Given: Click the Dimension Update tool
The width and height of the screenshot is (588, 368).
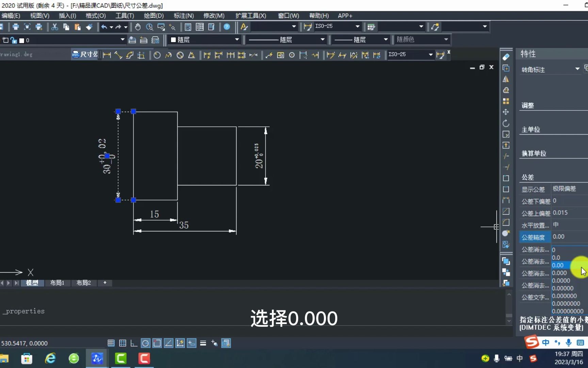Looking at the screenshot, I should [377, 55].
